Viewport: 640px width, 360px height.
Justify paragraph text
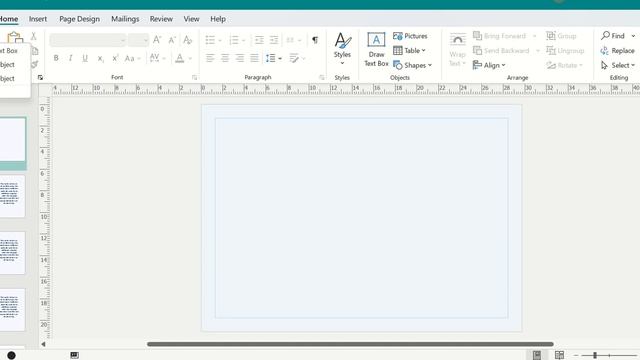(254, 58)
